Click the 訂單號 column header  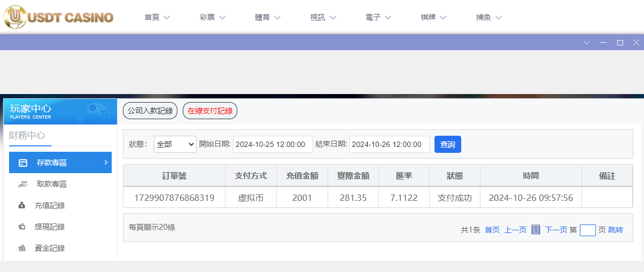174,175
